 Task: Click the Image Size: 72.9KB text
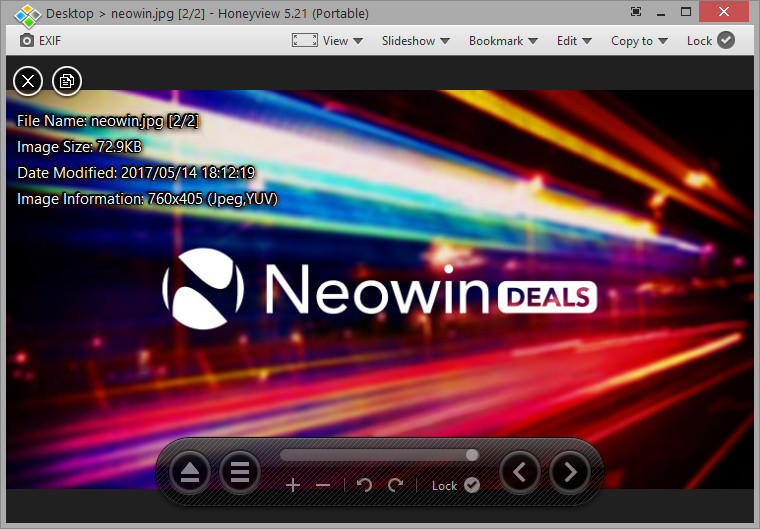point(79,147)
